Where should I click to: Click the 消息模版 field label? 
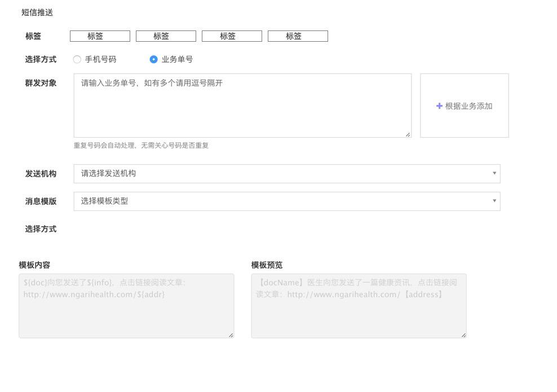coord(41,201)
